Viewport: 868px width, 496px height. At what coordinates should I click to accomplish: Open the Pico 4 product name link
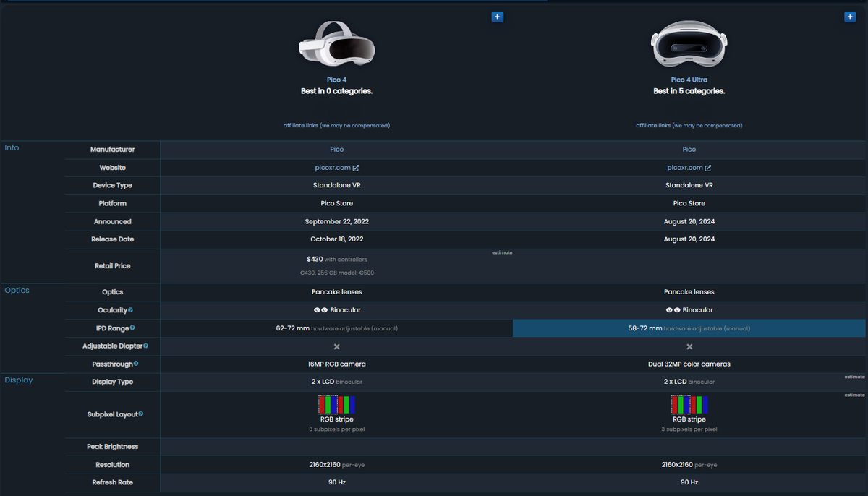(336, 80)
